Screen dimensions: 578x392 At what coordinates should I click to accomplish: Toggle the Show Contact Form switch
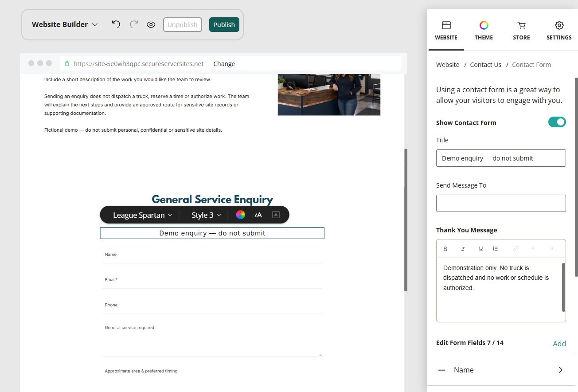(557, 122)
